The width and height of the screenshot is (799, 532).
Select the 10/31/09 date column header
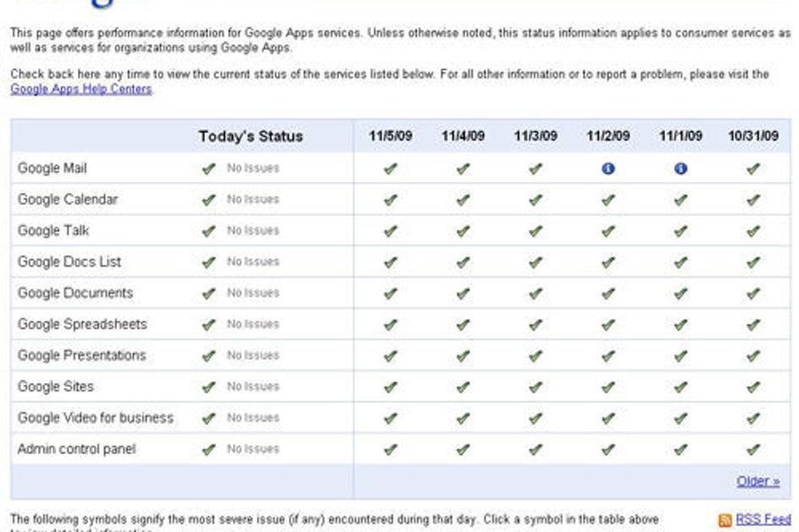(x=752, y=136)
